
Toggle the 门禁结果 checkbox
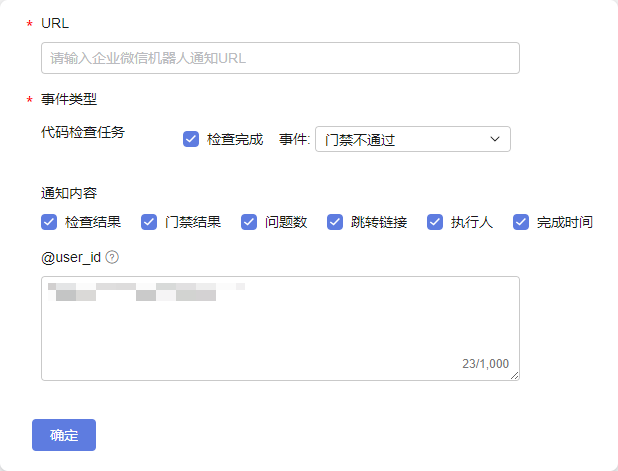tap(149, 222)
